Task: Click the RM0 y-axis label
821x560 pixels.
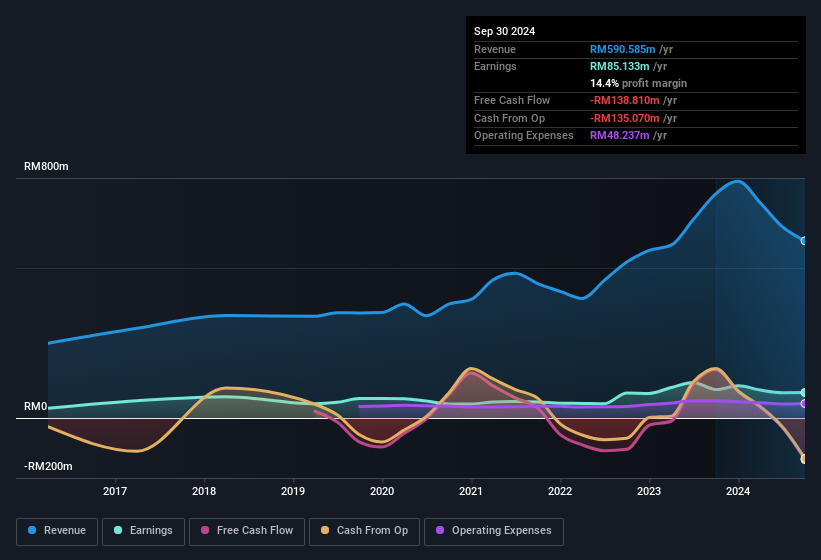Action: tap(36, 406)
